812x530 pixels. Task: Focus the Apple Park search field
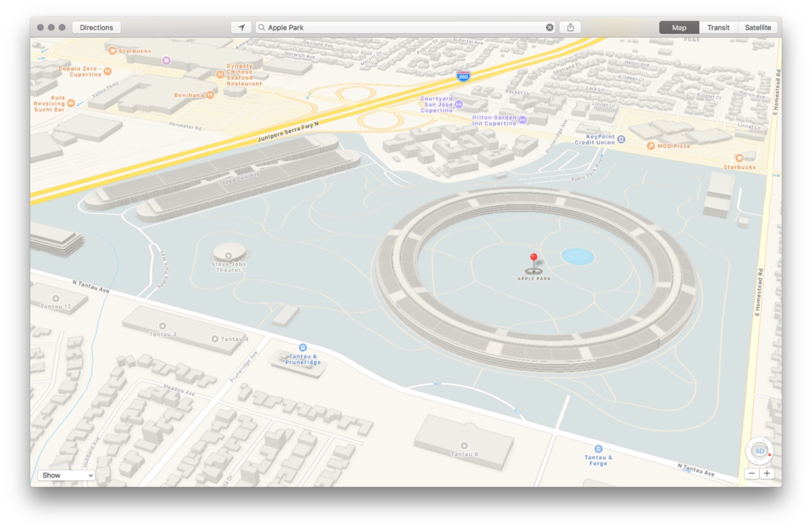405,28
